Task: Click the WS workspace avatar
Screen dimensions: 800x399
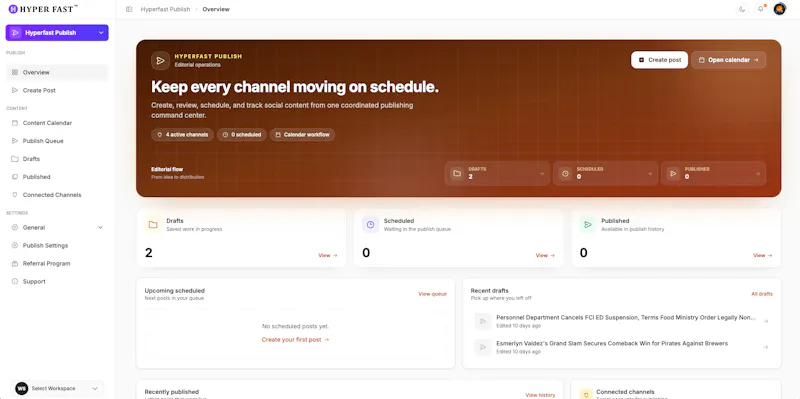Action: [21, 388]
